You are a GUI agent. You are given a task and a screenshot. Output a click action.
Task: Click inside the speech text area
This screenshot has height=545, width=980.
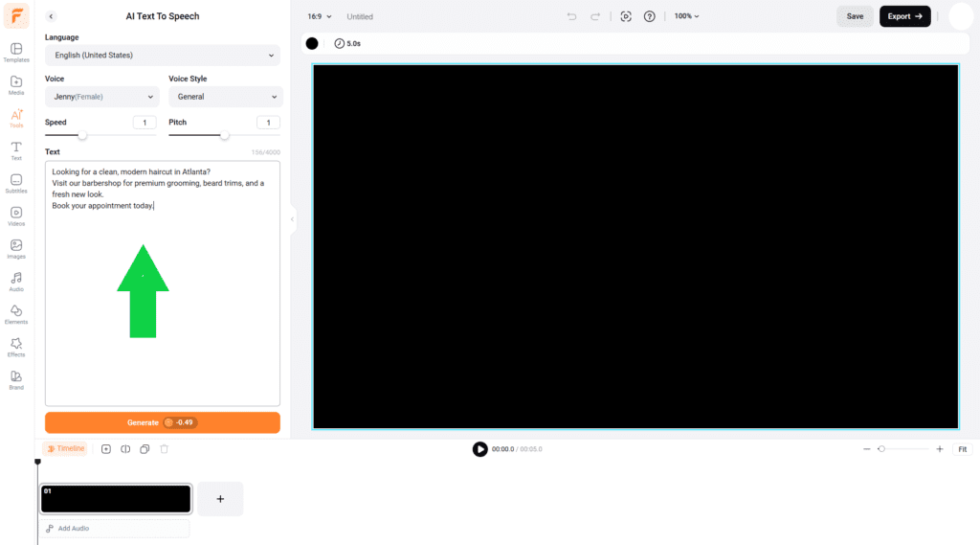(x=163, y=284)
